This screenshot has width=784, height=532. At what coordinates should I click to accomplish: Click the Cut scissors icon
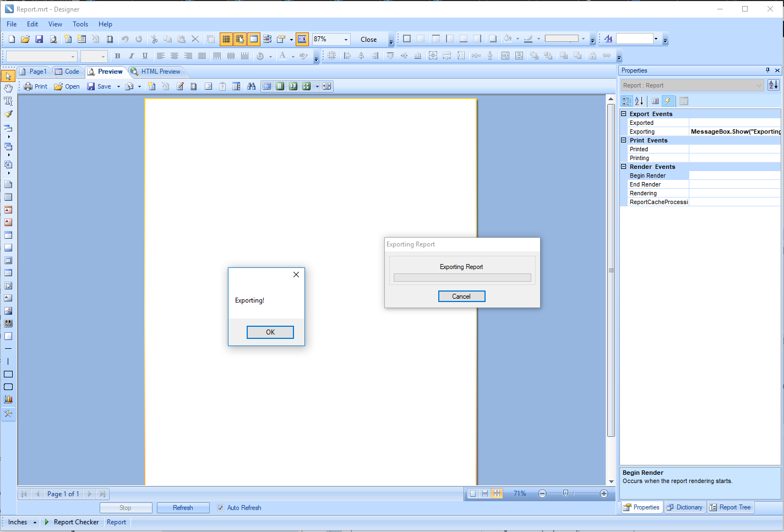pos(154,39)
